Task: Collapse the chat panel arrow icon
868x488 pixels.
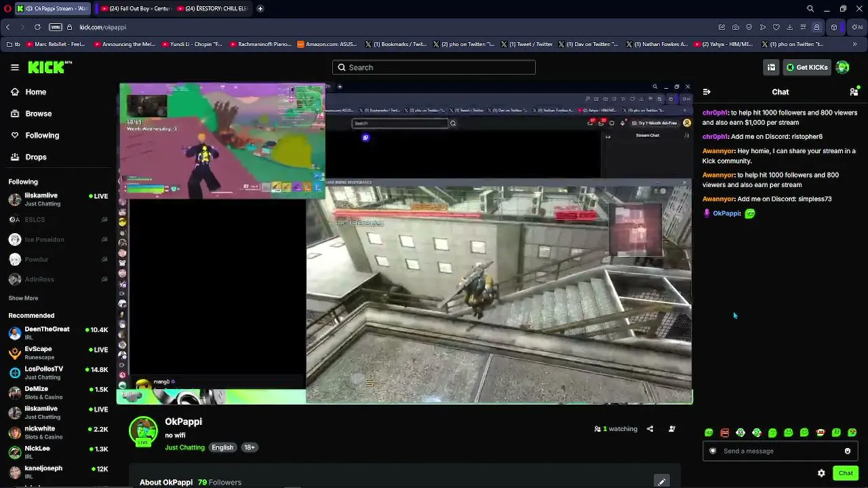Action: coord(707,91)
